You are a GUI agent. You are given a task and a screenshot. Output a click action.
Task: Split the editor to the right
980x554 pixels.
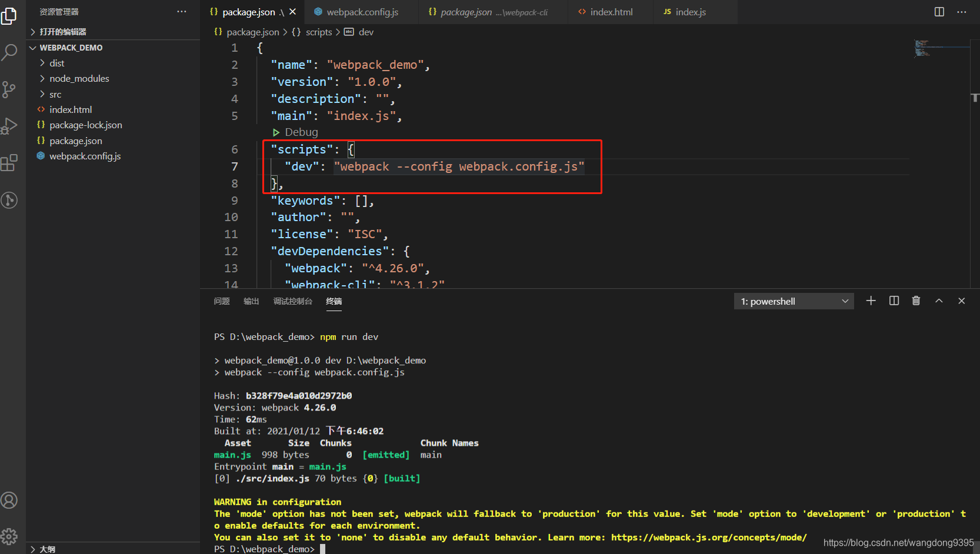[x=939, y=12]
